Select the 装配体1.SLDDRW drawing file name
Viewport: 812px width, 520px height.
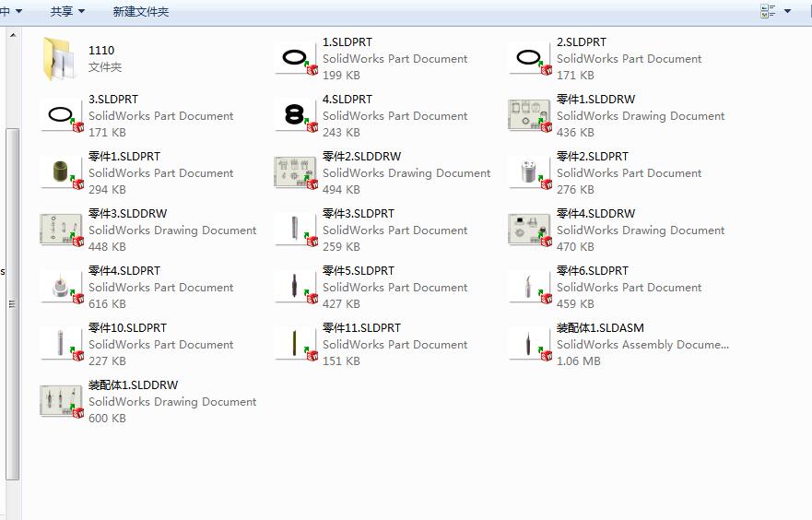tap(133, 384)
